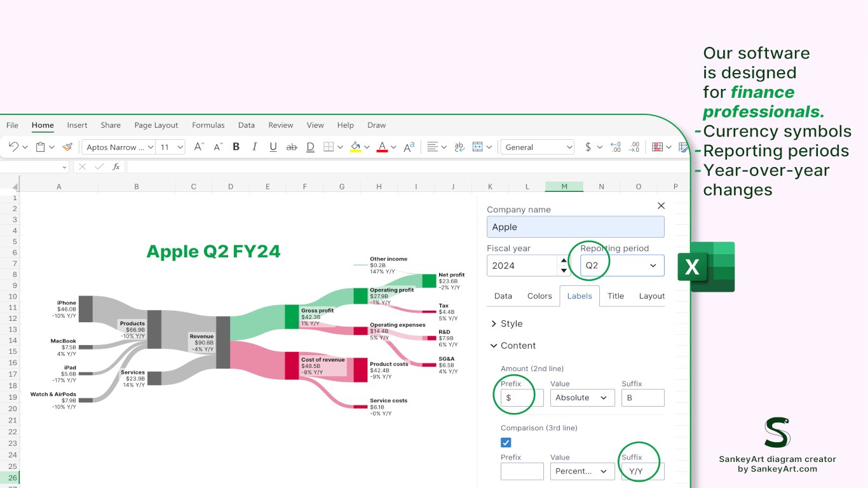This screenshot has height=488, width=868.
Task: Switch to the Layout tab
Action: pyautogui.click(x=651, y=296)
